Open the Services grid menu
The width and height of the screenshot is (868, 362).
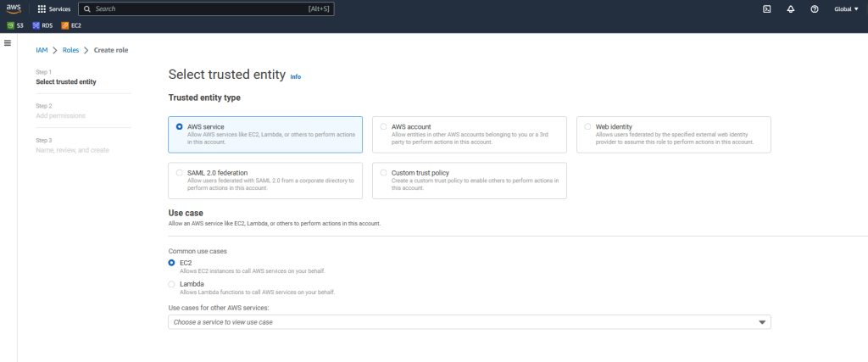pyautogui.click(x=42, y=8)
